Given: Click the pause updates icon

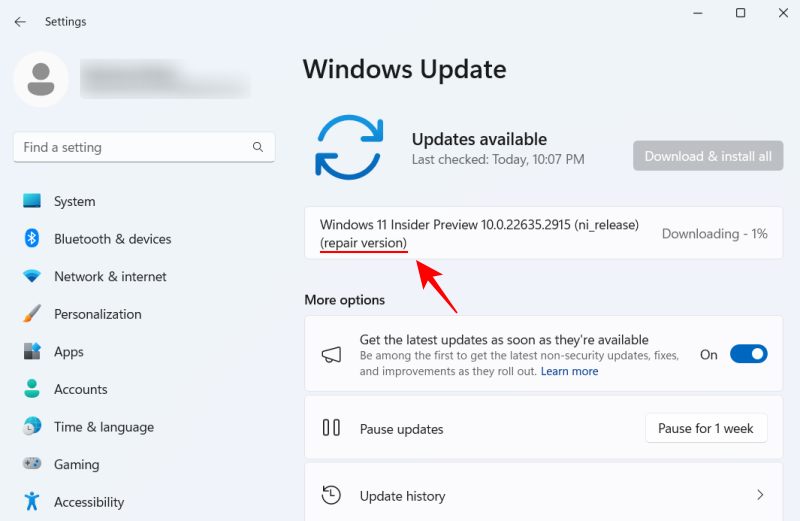Looking at the screenshot, I should click(331, 428).
